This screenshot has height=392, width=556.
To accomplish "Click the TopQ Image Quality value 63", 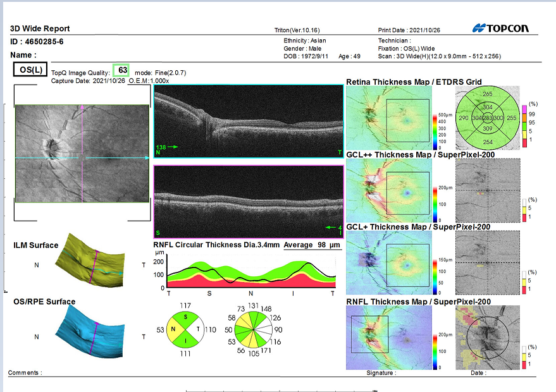I will 122,70.
